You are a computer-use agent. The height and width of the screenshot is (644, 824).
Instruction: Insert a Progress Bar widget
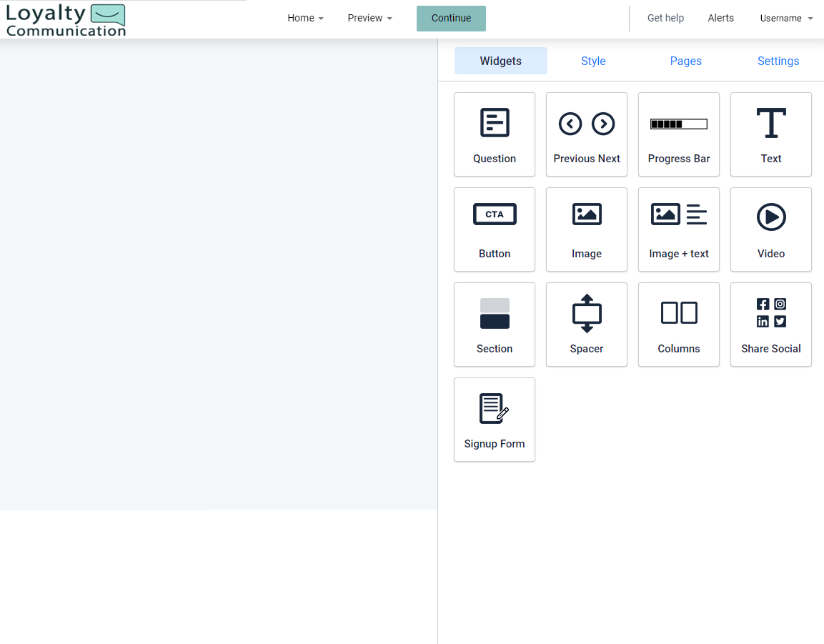[678, 134]
